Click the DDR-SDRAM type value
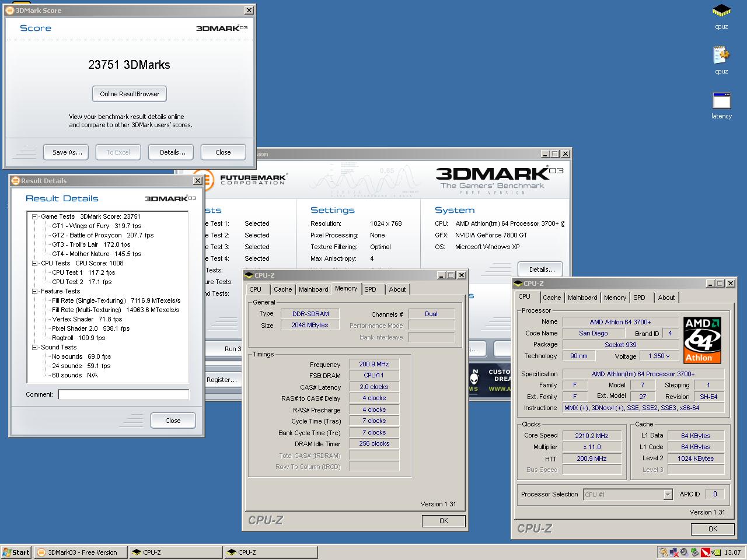 pyautogui.click(x=310, y=314)
